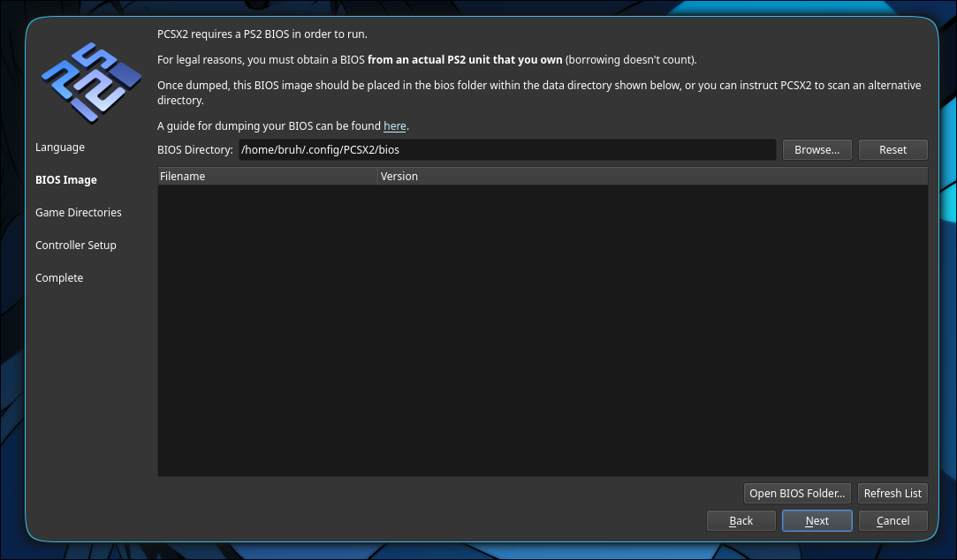Select the Language step in sidebar
Viewport: 957px width, 560px height.
click(x=60, y=147)
